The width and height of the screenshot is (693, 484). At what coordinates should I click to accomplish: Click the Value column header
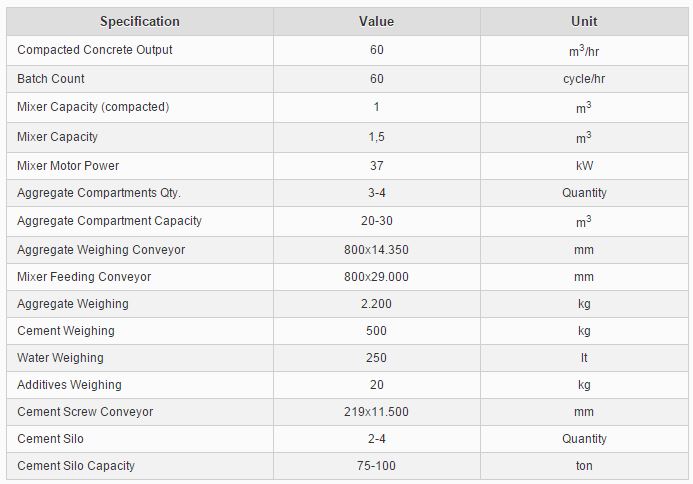coord(376,21)
